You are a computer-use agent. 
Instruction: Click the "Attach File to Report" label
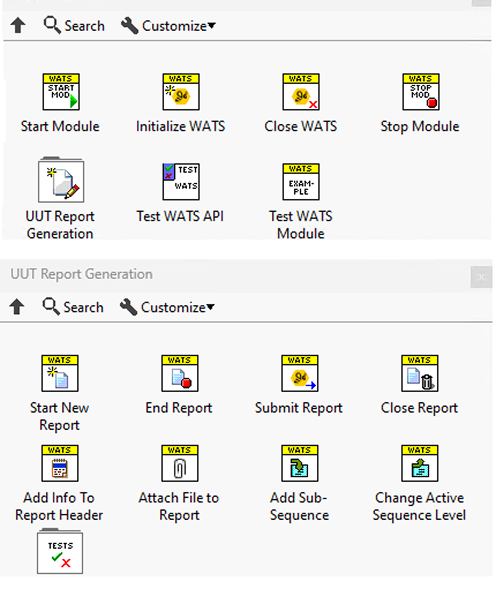179,506
